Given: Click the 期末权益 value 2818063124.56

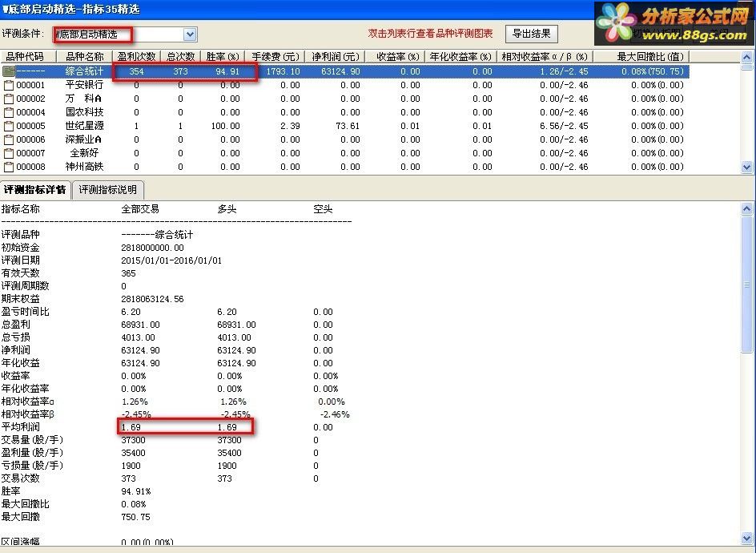Looking at the screenshot, I should (152, 299).
